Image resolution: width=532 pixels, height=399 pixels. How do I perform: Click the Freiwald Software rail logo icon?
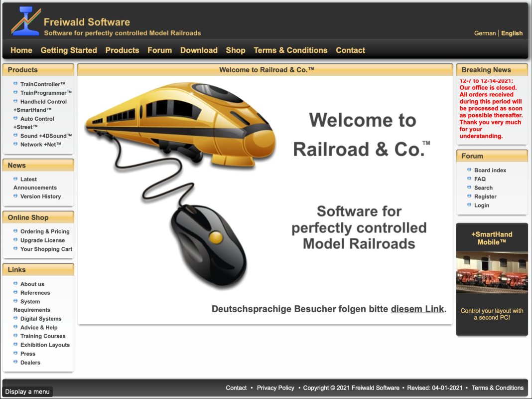click(x=25, y=21)
